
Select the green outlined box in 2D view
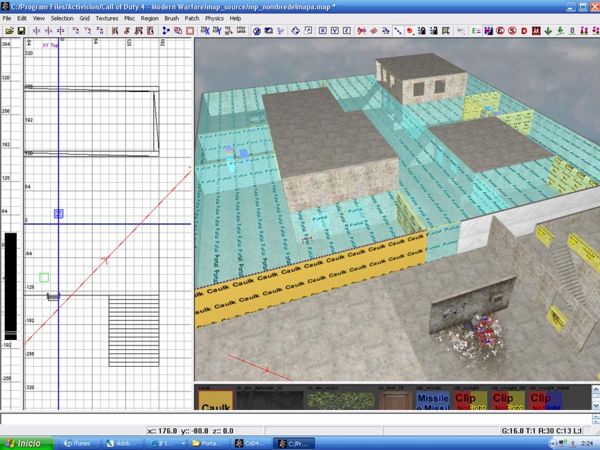[44, 278]
